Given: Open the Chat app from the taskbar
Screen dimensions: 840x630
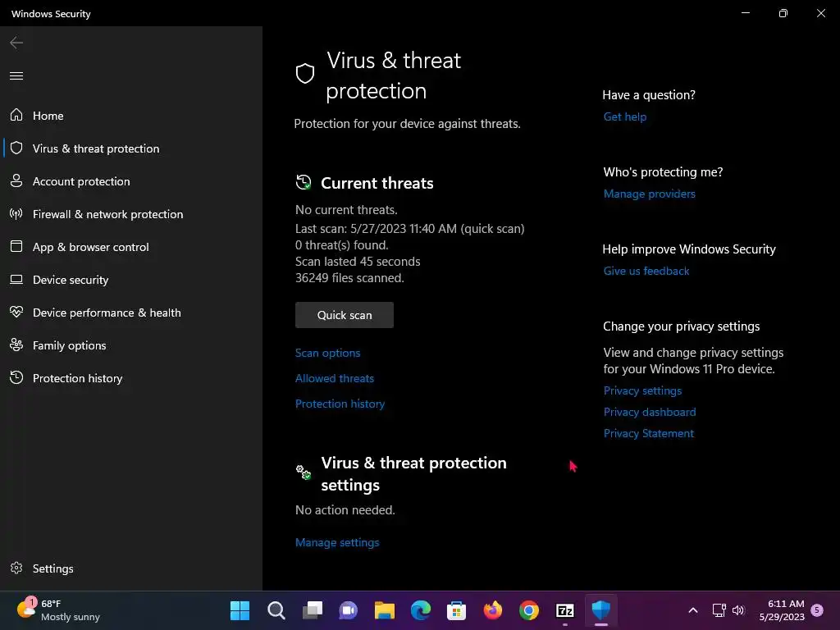Looking at the screenshot, I should (x=348, y=610).
